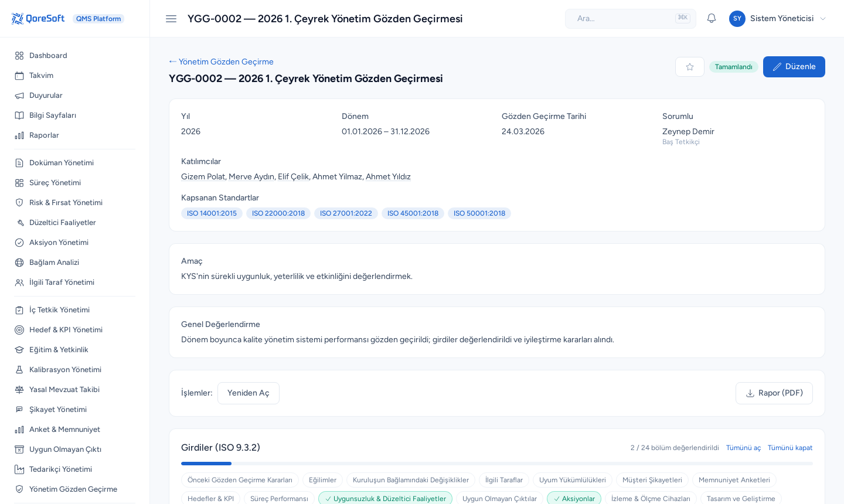844x504 pixels.
Task: Expand the Sistem Yöneticisi user menu
Action: pos(778,19)
